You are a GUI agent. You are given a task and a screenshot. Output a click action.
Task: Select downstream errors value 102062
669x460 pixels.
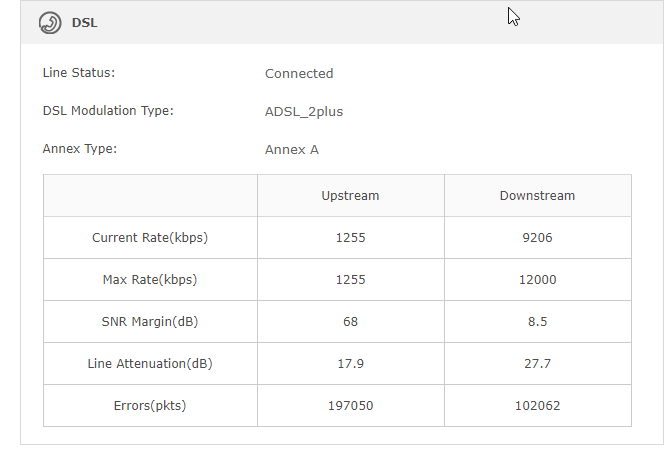click(538, 405)
